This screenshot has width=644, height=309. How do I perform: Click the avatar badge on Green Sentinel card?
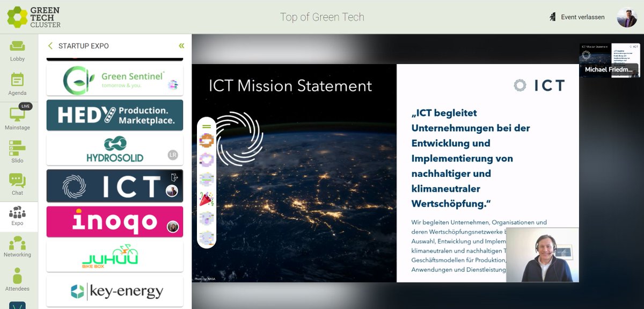tap(173, 84)
